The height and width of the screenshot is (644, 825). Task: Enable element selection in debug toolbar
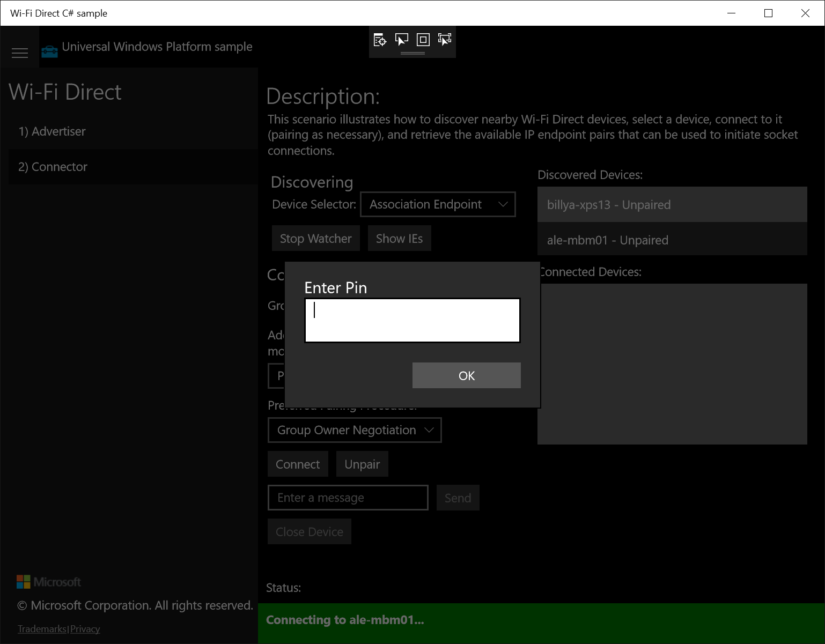tap(401, 40)
